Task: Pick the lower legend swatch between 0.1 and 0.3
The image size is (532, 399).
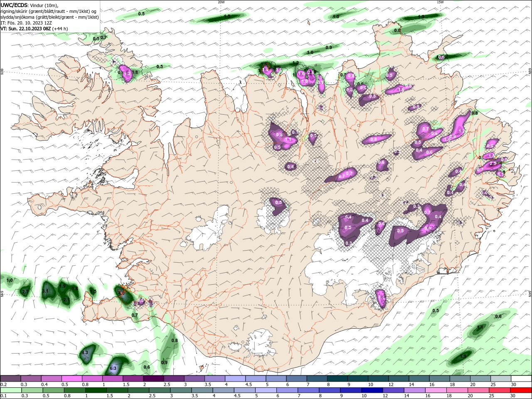Action: 11,390
